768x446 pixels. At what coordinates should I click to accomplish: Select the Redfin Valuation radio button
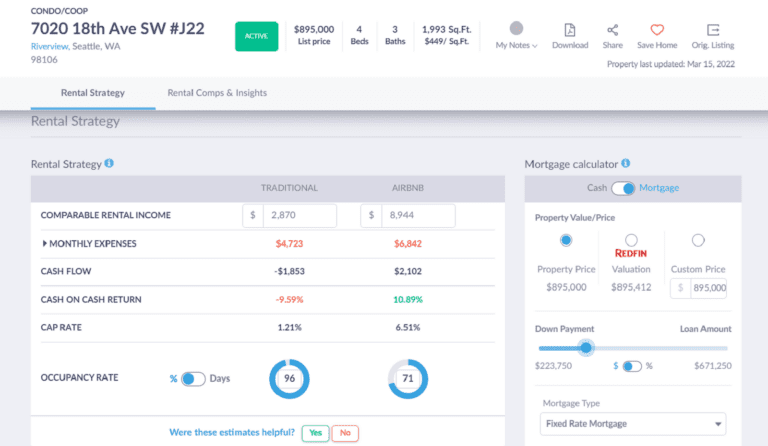pos(631,240)
